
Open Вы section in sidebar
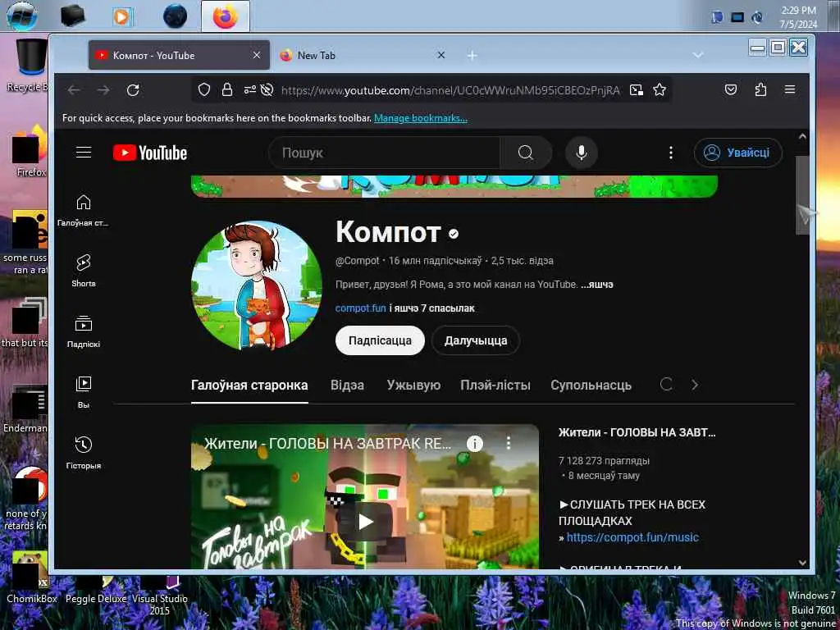click(84, 392)
